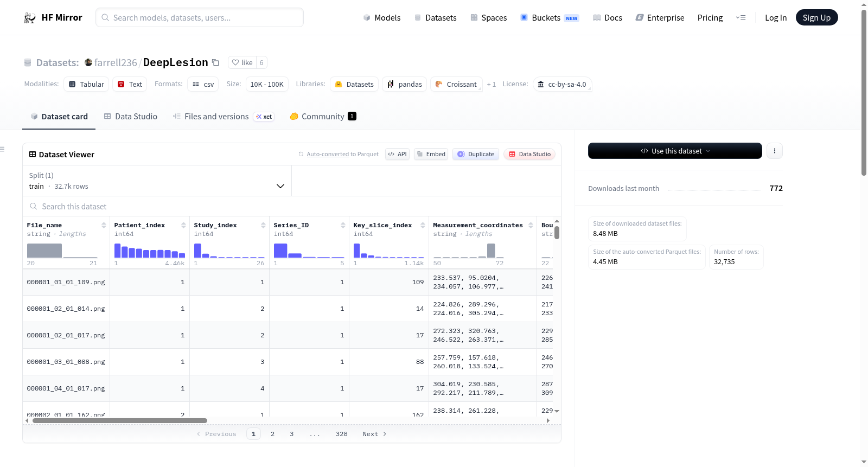Click the Sign Up button
The height and width of the screenshot is (467, 868).
coord(817,18)
